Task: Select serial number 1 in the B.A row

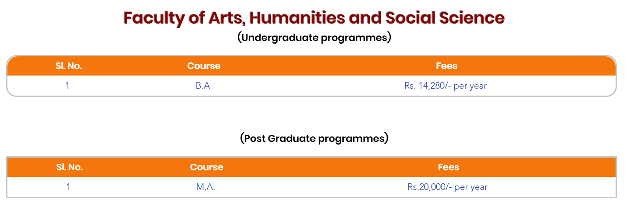Action: (67, 86)
